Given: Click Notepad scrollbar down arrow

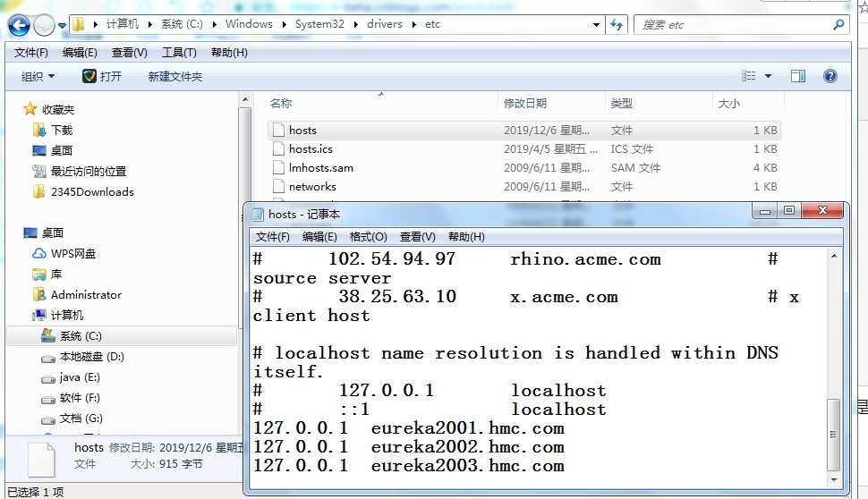Looking at the screenshot, I should 834,480.
